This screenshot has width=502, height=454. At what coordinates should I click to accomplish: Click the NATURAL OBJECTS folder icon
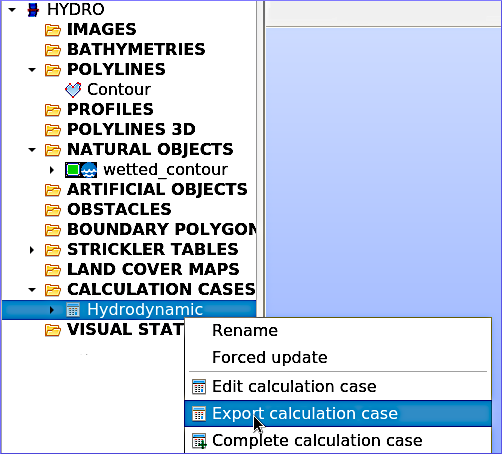point(53,150)
